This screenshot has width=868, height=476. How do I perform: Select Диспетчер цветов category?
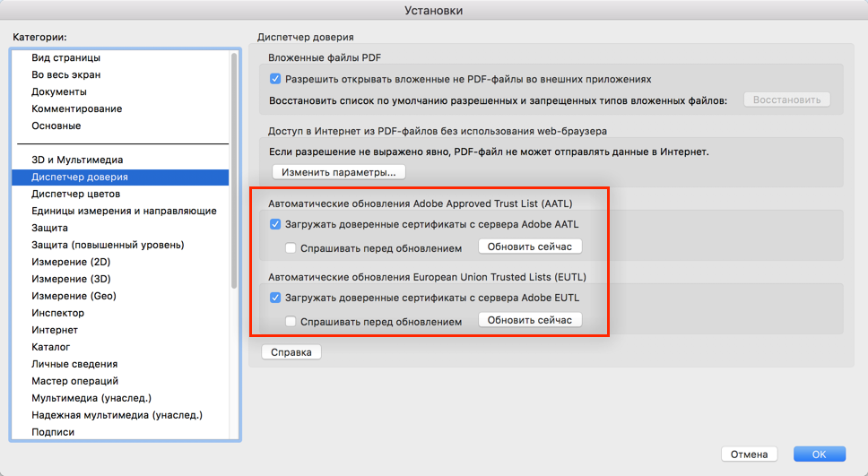[x=76, y=194]
